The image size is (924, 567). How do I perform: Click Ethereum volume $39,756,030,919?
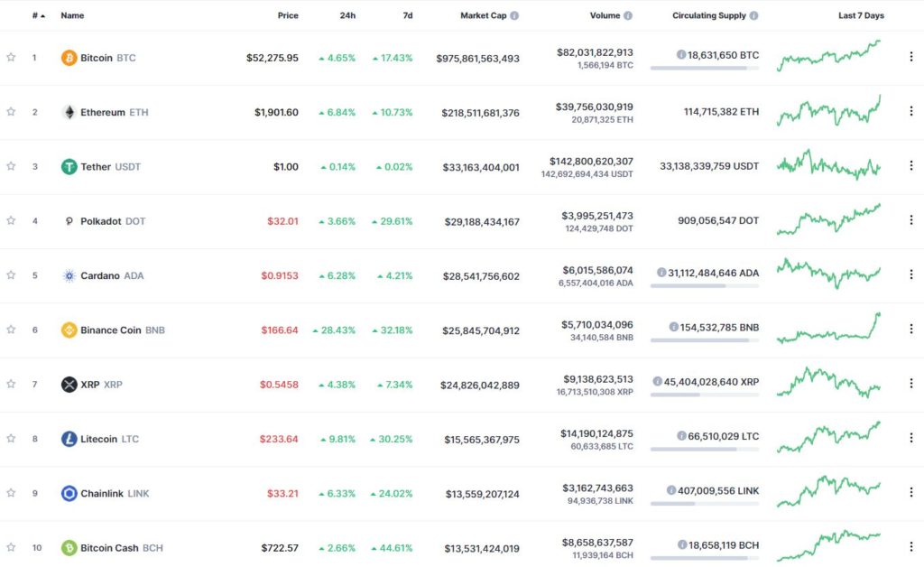594,107
